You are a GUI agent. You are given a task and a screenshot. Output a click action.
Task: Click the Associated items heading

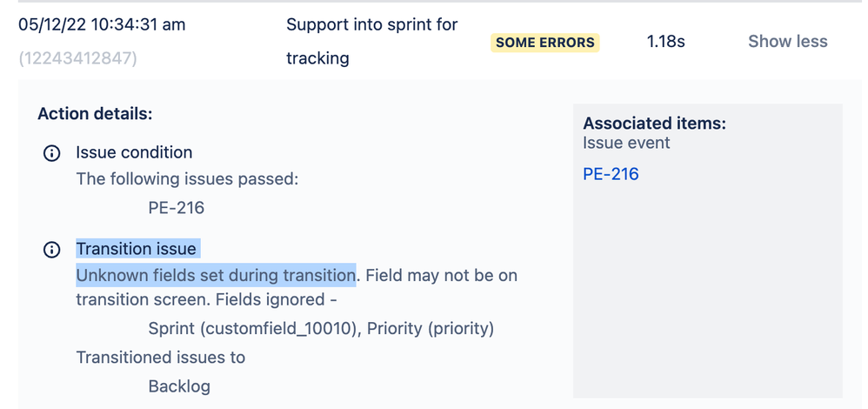click(x=654, y=123)
